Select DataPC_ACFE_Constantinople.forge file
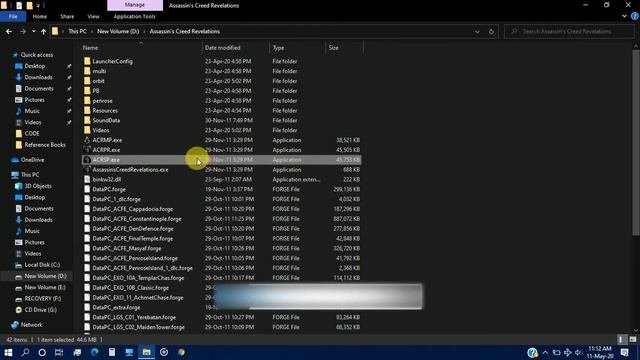Image resolution: width=640 pixels, height=360 pixels. (137, 219)
